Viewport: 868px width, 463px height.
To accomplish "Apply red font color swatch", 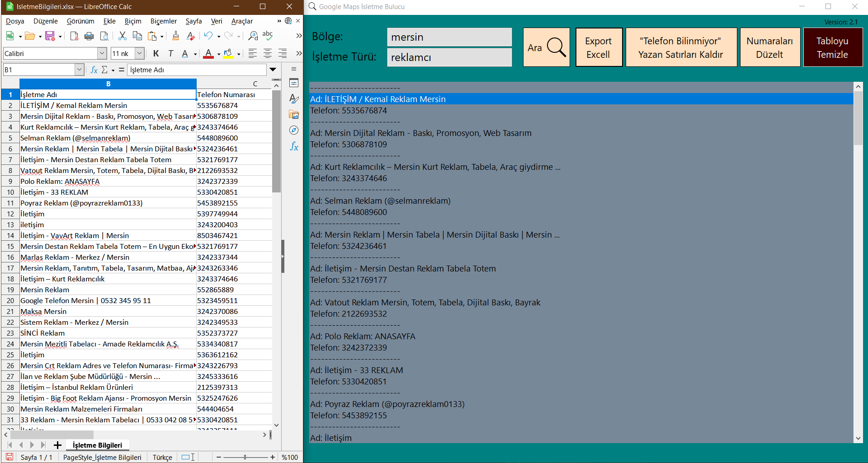I will (208, 53).
